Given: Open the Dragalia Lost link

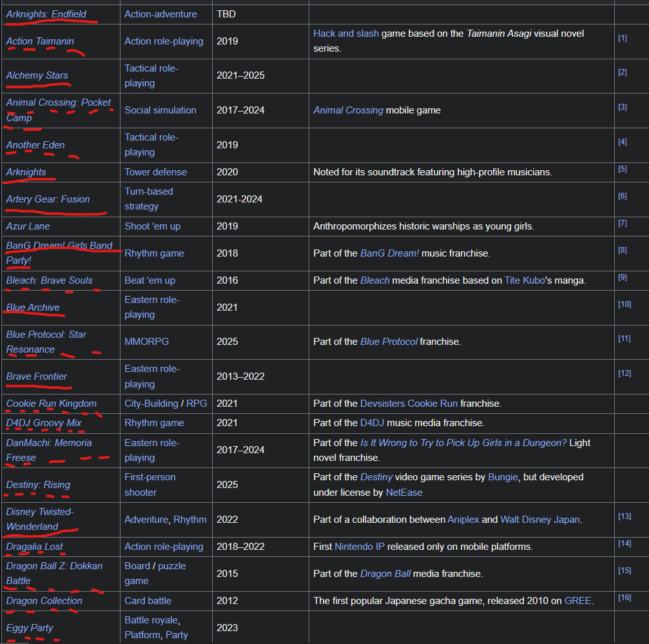Looking at the screenshot, I should [34, 547].
